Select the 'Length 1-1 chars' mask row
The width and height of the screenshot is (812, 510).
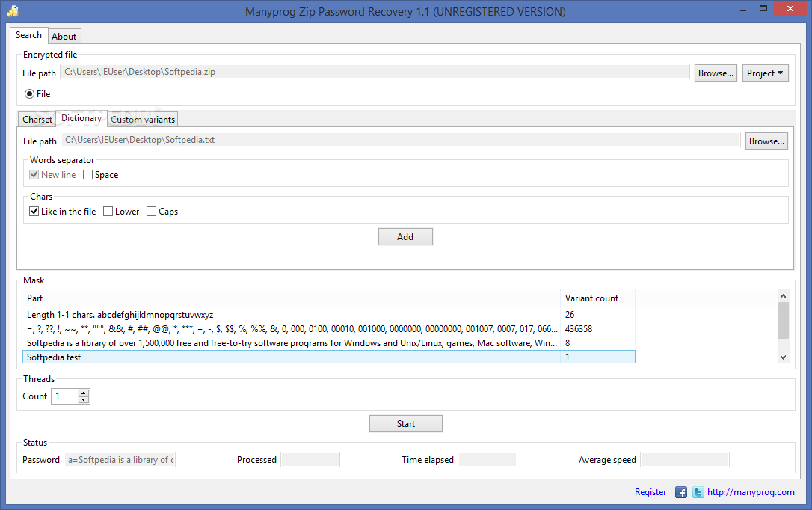click(x=329, y=315)
